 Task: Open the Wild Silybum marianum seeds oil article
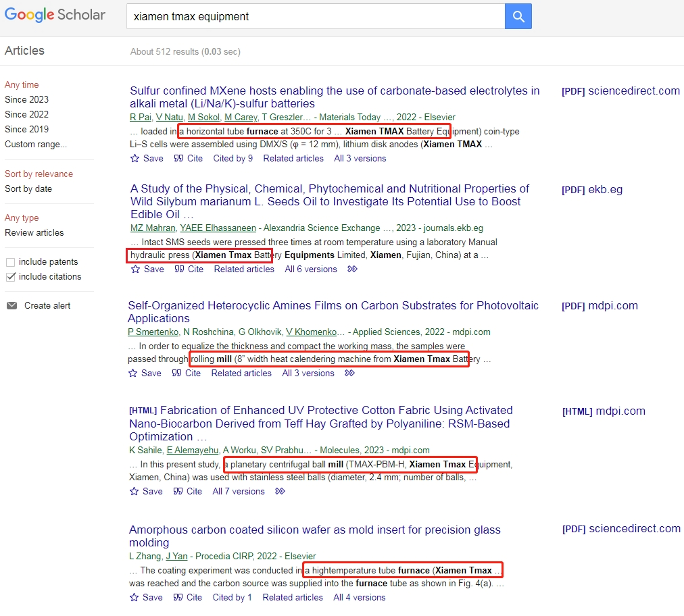pos(329,201)
